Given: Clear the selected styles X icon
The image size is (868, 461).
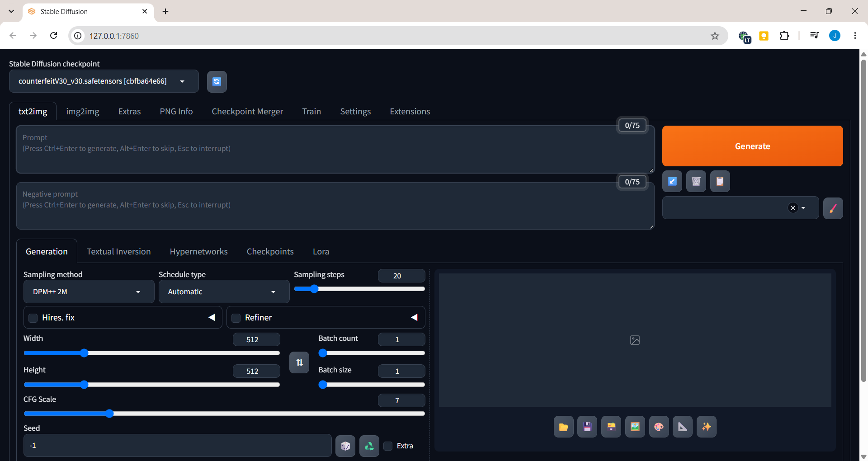Looking at the screenshot, I should (x=793, y=208).
